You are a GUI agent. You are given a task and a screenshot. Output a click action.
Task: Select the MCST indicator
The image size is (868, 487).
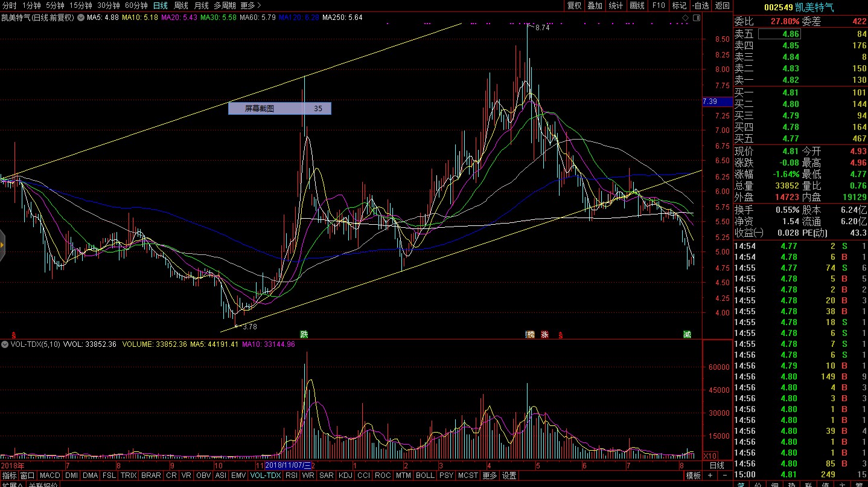click(x=468, y=476)
